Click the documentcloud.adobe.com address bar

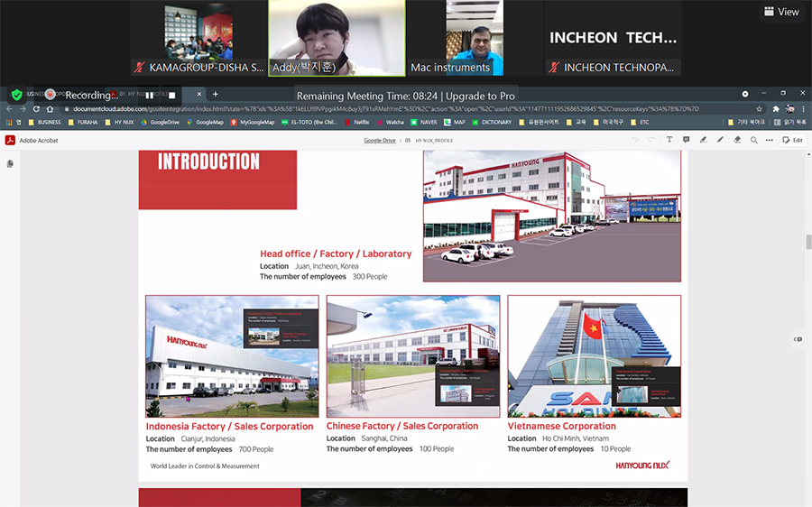tap(386, 109)
